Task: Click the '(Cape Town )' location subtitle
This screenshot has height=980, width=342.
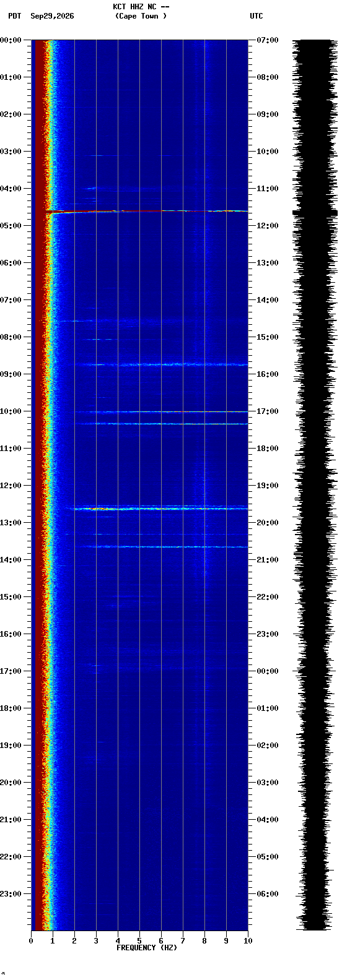Action: coord(141,16)
